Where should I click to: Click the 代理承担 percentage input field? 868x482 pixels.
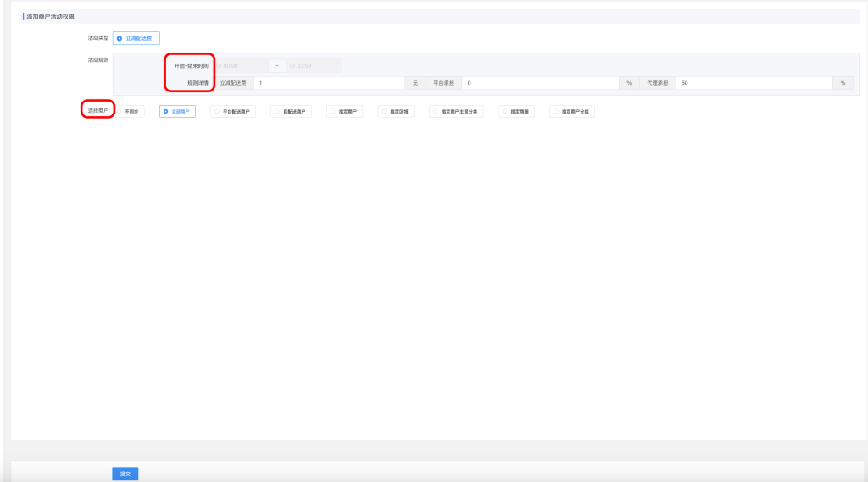coord(753,83)
